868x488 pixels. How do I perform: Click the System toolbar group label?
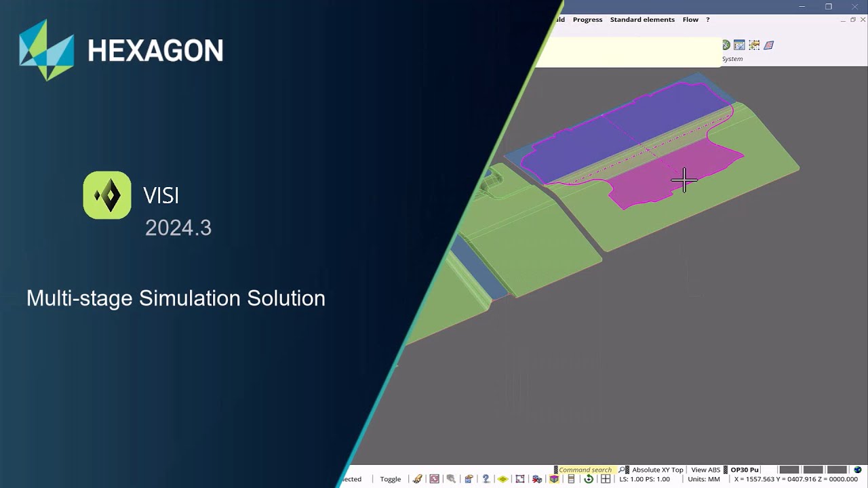pos(732,59)
